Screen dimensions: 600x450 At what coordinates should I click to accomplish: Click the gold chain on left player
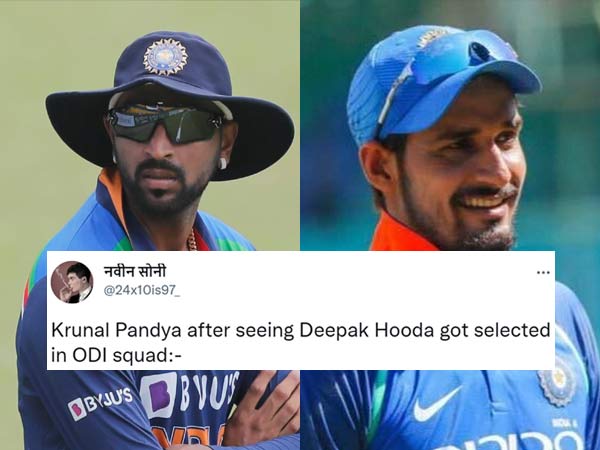192,240
